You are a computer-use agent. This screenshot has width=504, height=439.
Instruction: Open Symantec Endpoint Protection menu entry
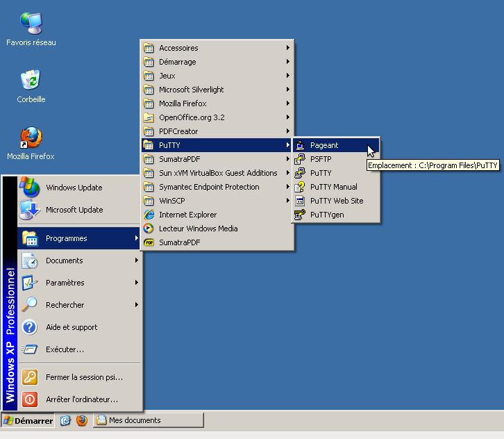pyautogui.click(x=217, y=187)
